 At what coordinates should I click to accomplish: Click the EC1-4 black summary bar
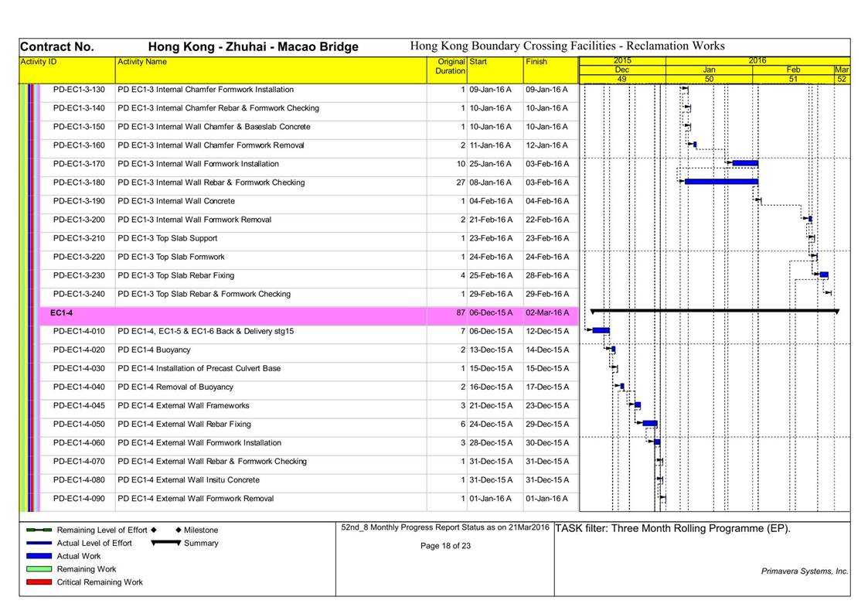pos(715,312)
